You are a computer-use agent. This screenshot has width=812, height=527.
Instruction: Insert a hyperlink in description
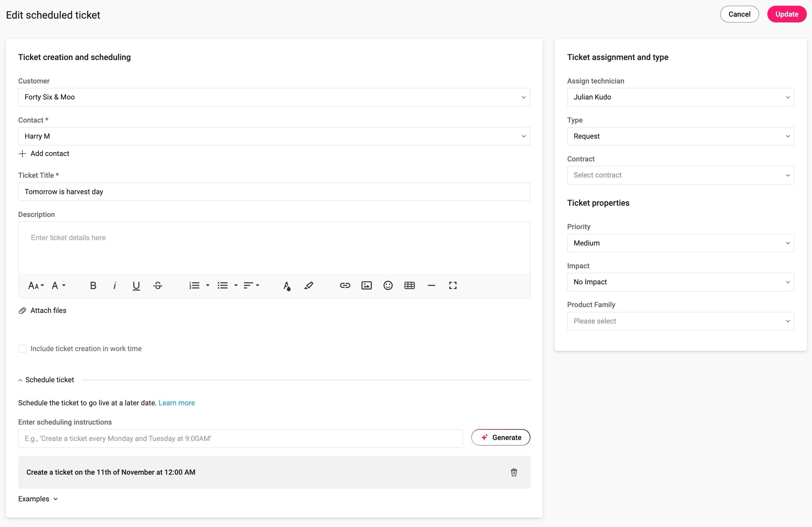point(345,286)
